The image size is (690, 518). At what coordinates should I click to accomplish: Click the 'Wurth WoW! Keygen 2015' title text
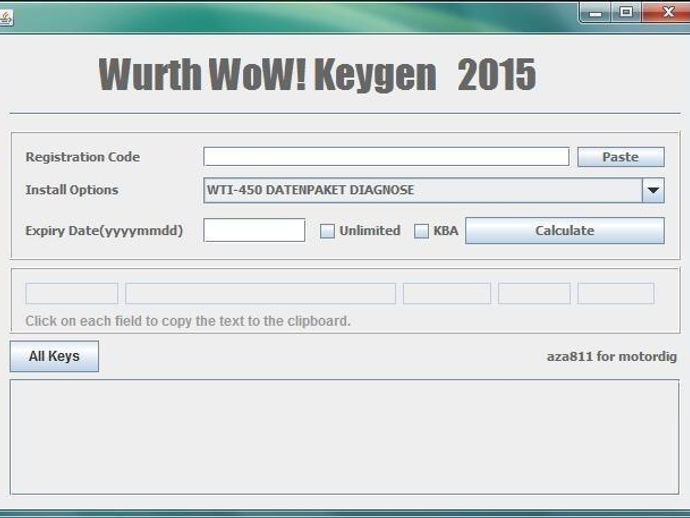pyautogui.click(x=317, y=74)
